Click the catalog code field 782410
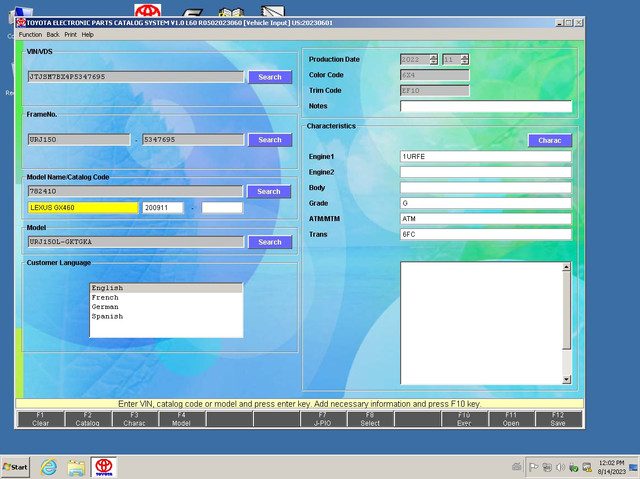 tap(135, 191)
